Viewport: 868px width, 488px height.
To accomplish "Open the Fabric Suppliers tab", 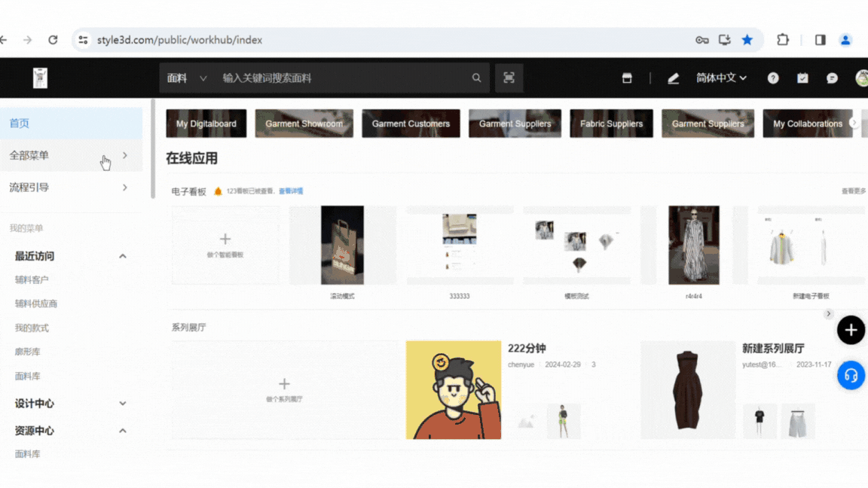I will coord(611,124).
